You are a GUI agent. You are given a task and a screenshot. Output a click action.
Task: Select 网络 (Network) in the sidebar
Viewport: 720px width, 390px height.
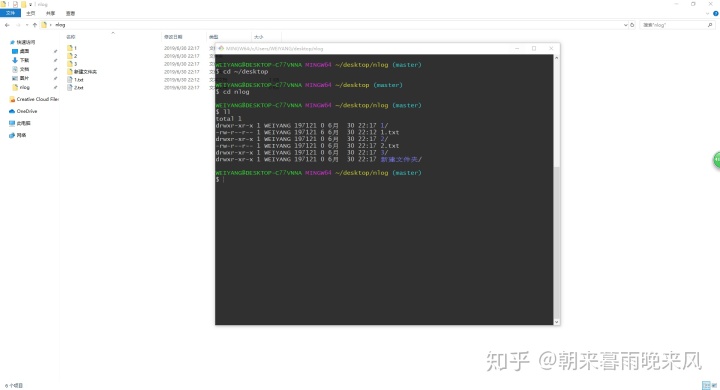pyautogui.click(x=18, y=135)
